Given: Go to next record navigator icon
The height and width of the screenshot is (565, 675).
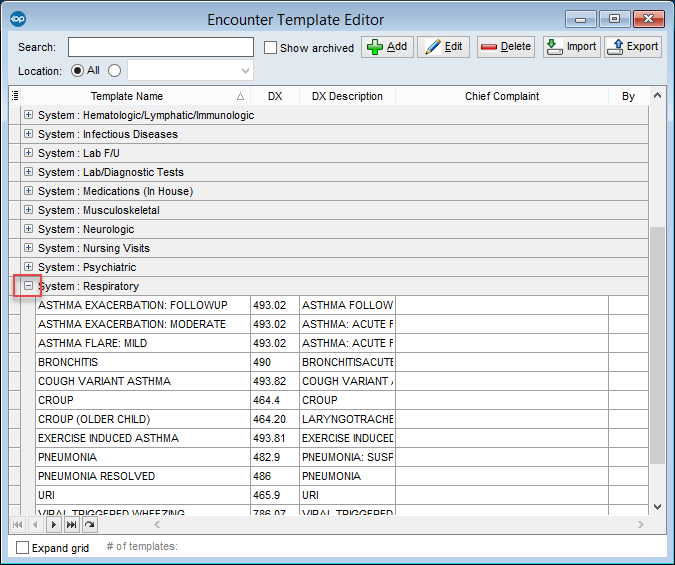Looking at the screenshot, I should pos(53,525).
